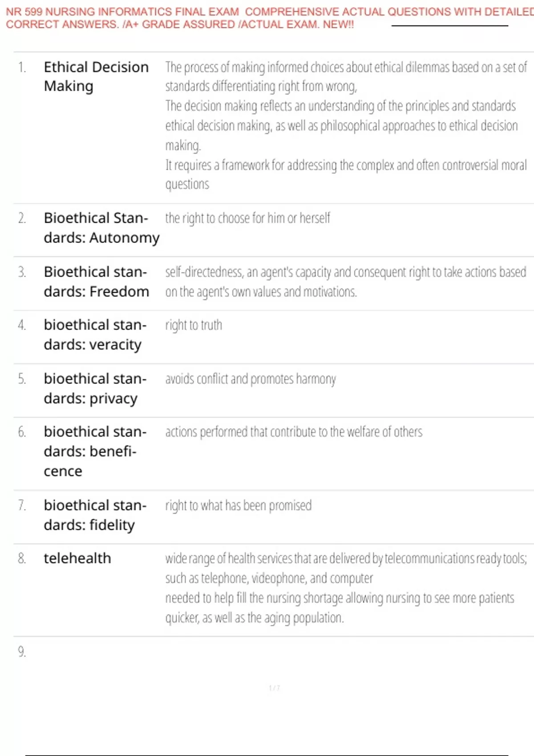This screenshot has height=756, width=534.
Task: Click the "Bioethical standards: Freedom" term
Action: point(96,281)
